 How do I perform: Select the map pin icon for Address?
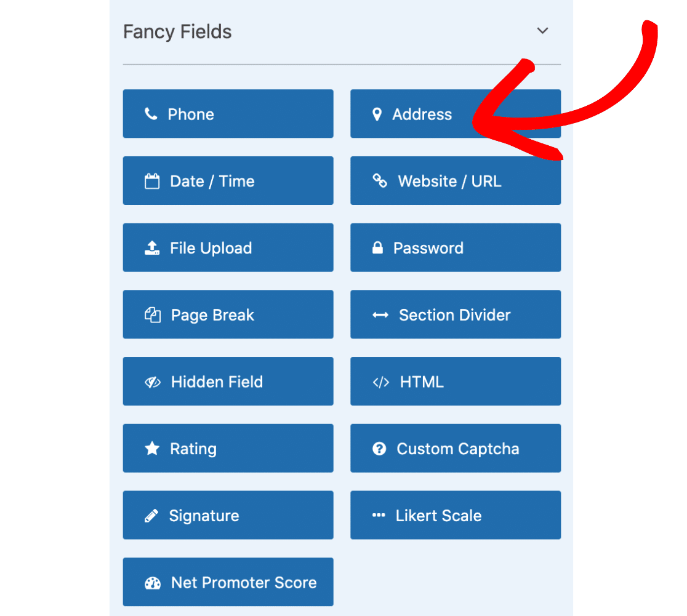coord(377,114)
